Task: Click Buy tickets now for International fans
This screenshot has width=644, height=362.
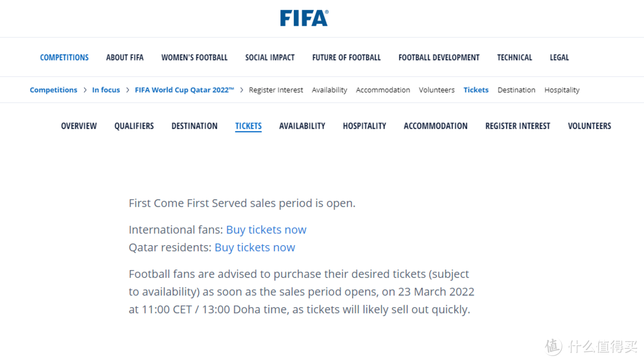Action: 266,230
